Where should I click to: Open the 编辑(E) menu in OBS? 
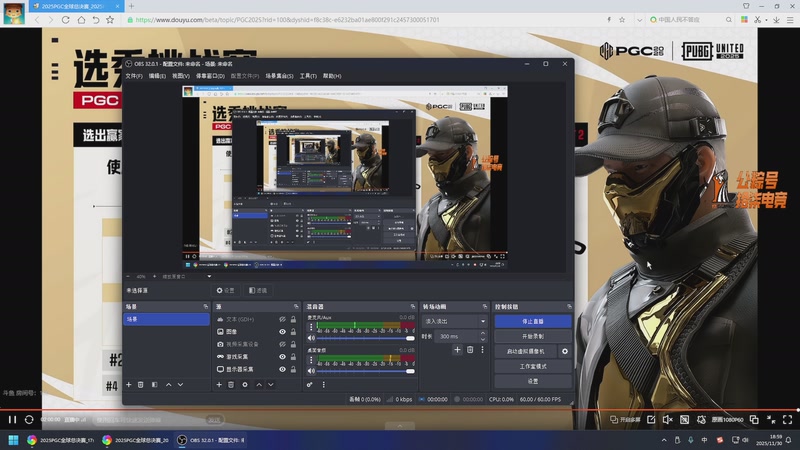(157, 76)
